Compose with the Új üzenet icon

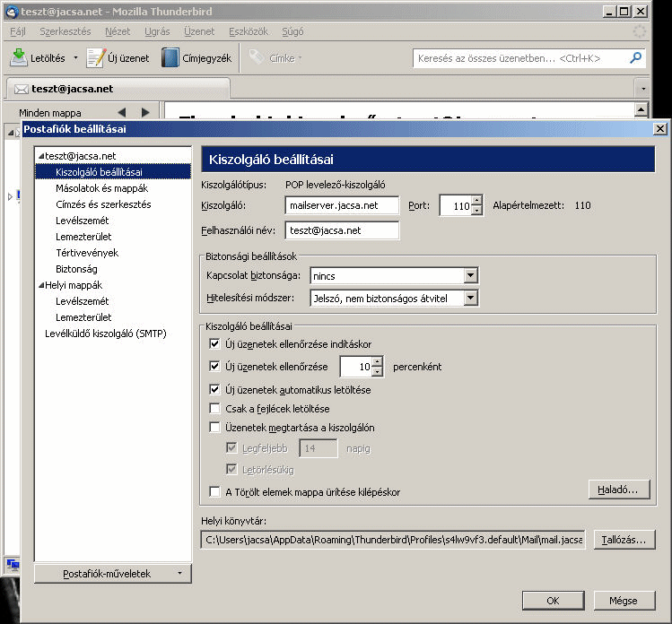[96, 57]
